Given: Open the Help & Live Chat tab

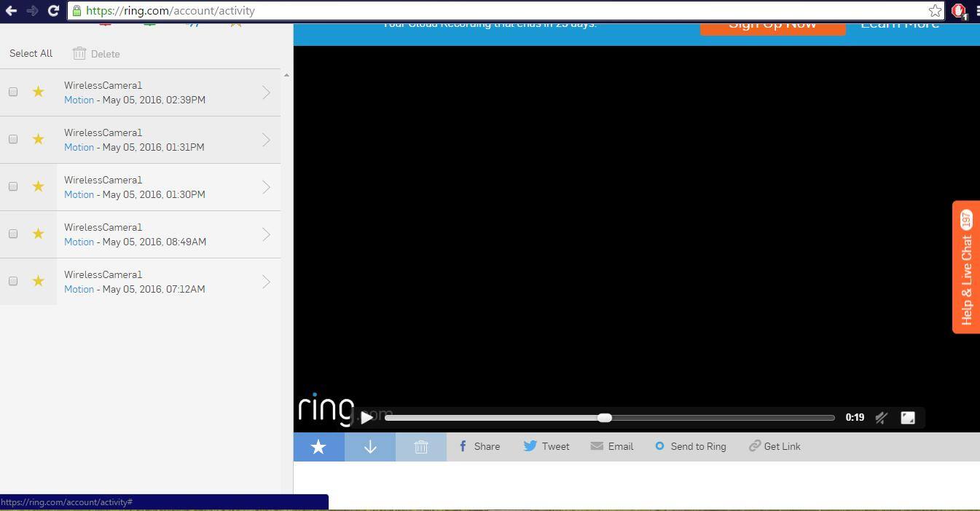Looking at the screenshot, I should (x=966, y=267).
